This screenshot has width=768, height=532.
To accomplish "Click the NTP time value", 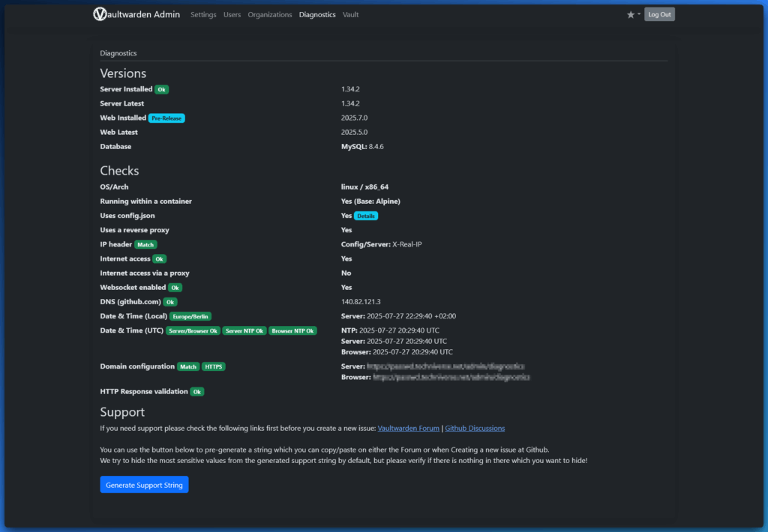I will pyautogui.click(x=390, y=330).
